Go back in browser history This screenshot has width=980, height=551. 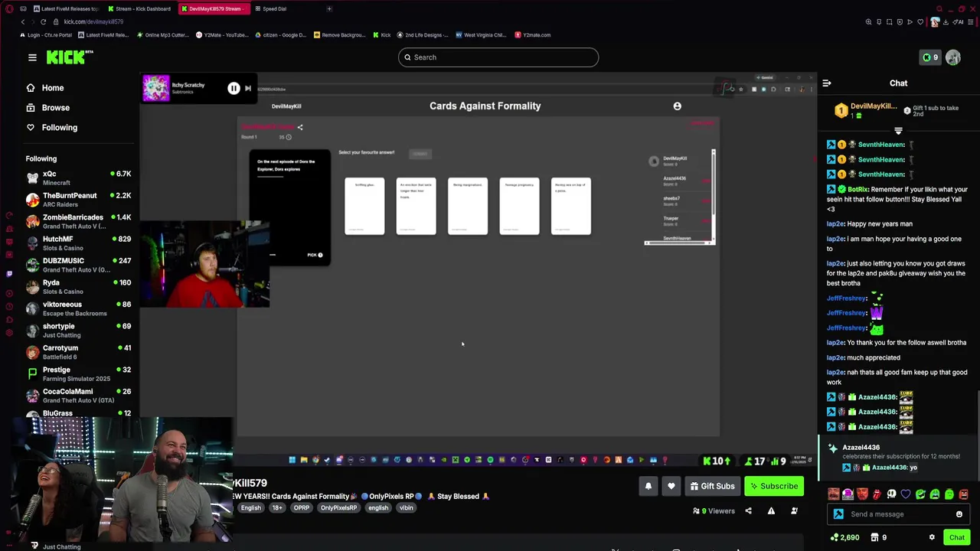(22, 21)
